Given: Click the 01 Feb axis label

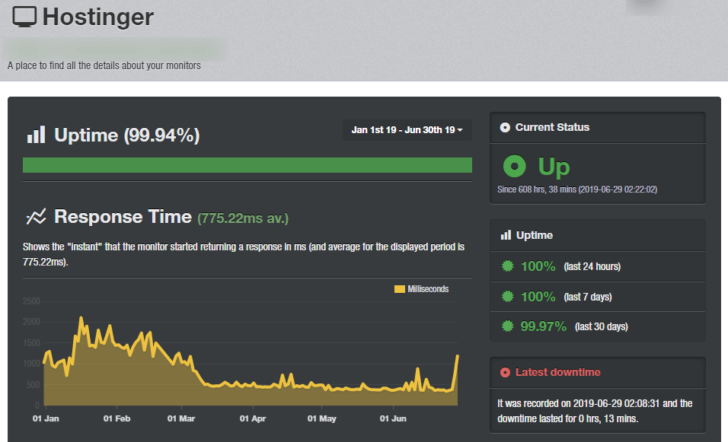Looking at the screenshot, I should 117,419.
